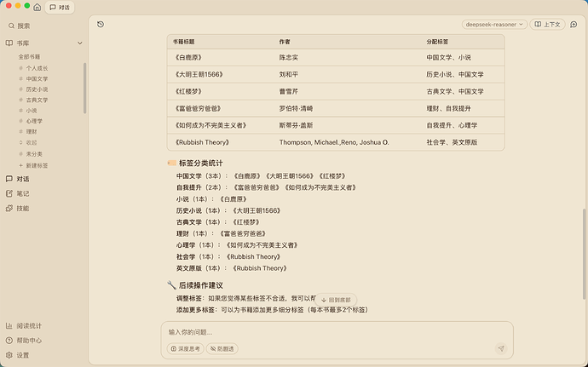Click 新建标签 to add a tag

(36, 163)
